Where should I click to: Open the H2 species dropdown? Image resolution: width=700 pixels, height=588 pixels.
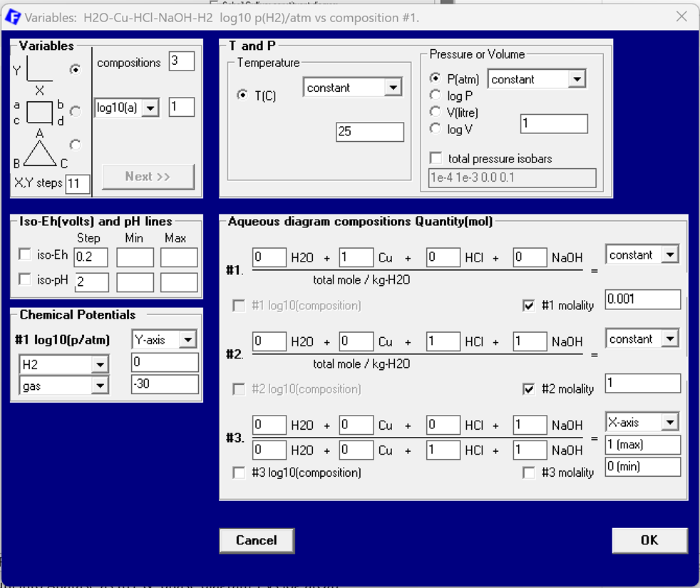(x=100, y=365)
